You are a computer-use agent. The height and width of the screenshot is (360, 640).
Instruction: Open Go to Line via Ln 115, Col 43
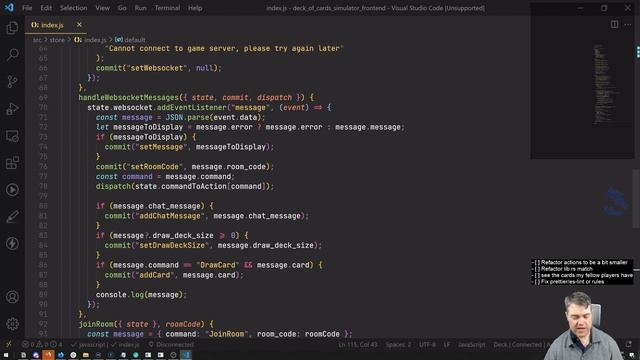[358, 344]
